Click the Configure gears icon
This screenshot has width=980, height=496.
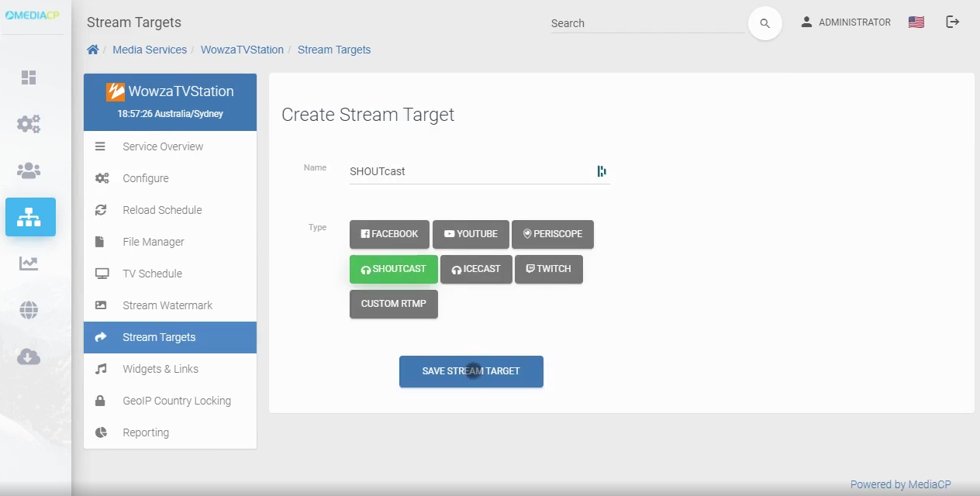[x=102, y=178]
